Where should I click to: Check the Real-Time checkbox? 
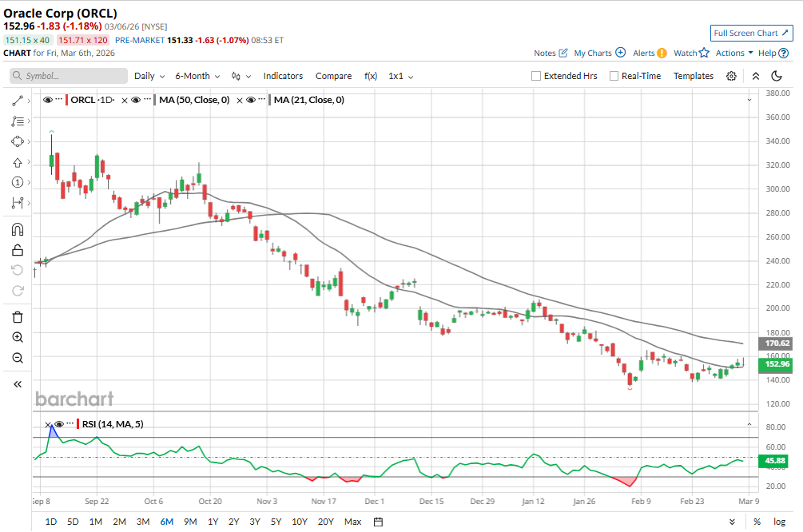(614, 76)
